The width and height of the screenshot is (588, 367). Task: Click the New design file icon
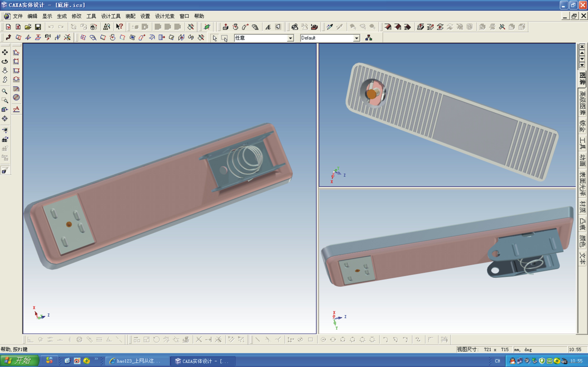(x=8, y=27)
